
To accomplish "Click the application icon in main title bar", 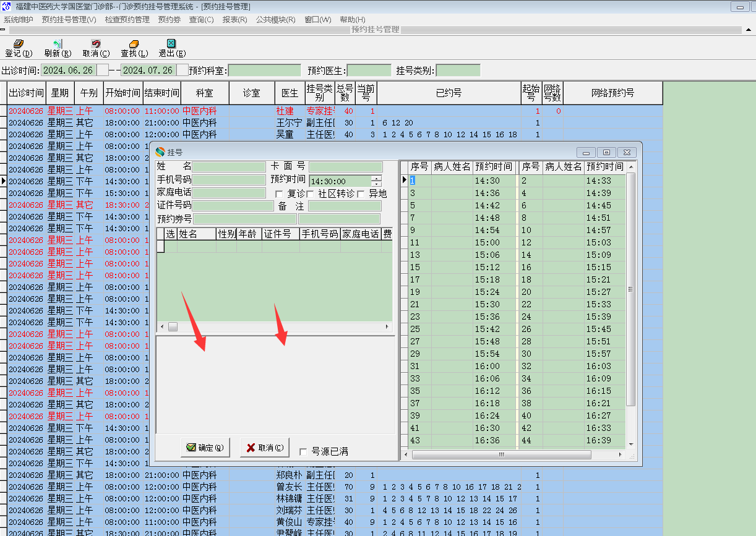I will (7, 6).
